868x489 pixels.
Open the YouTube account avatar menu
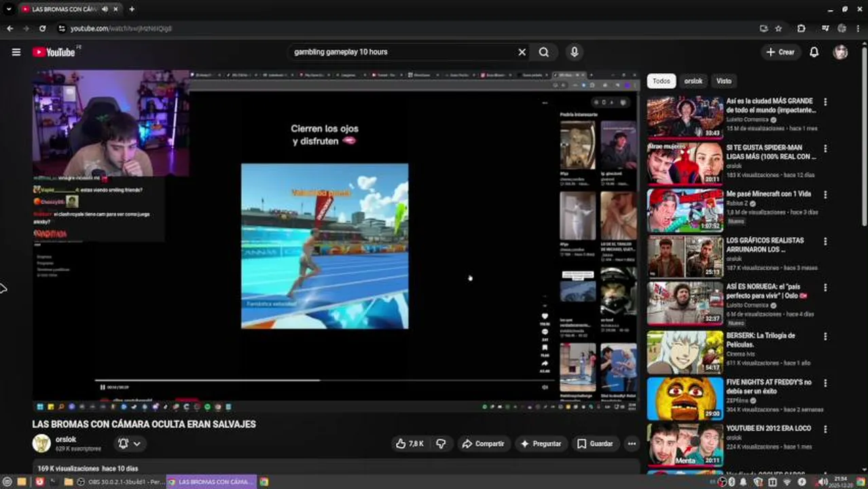tap(841, 52)
